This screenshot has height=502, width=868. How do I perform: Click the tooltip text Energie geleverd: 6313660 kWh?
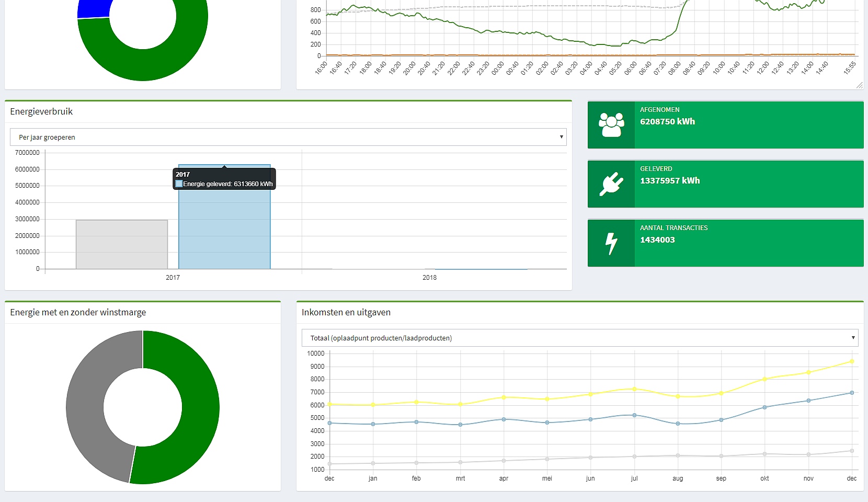pyautogui.click(x=228, y=184)
